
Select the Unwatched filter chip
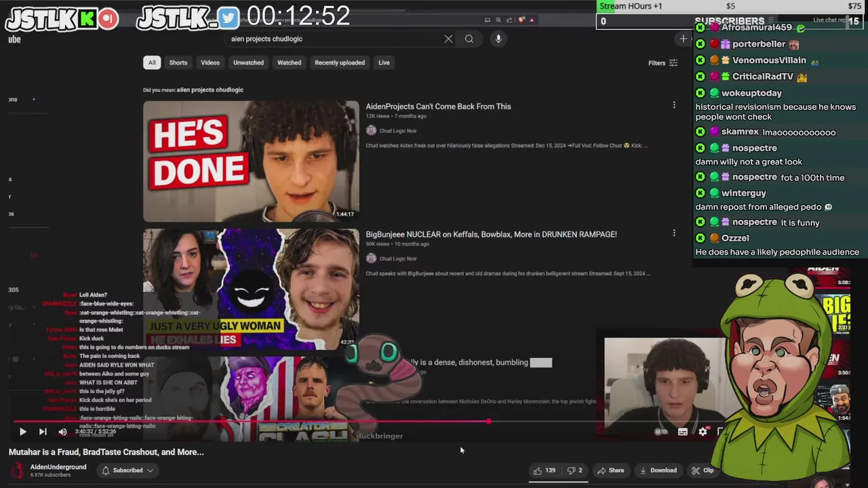tap(248, 62)
